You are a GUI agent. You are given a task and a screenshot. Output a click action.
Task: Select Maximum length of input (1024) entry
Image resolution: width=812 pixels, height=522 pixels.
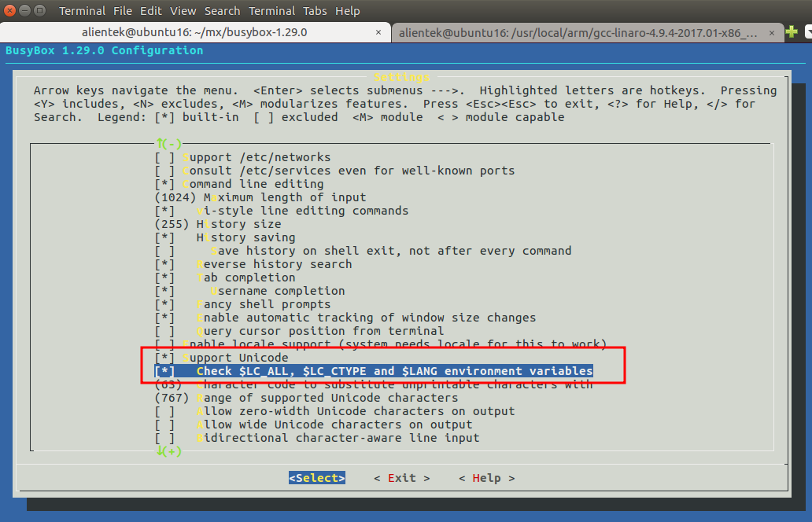260,197
